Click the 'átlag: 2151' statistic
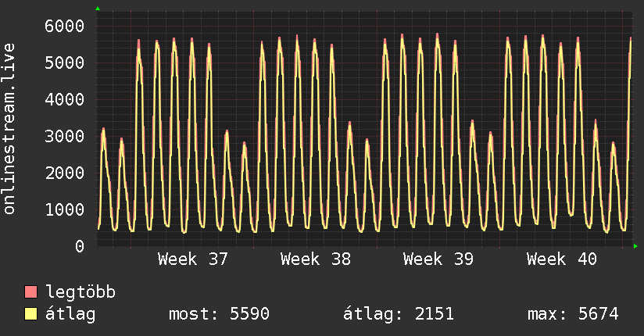Screen dimensions: 644x336 399,314
